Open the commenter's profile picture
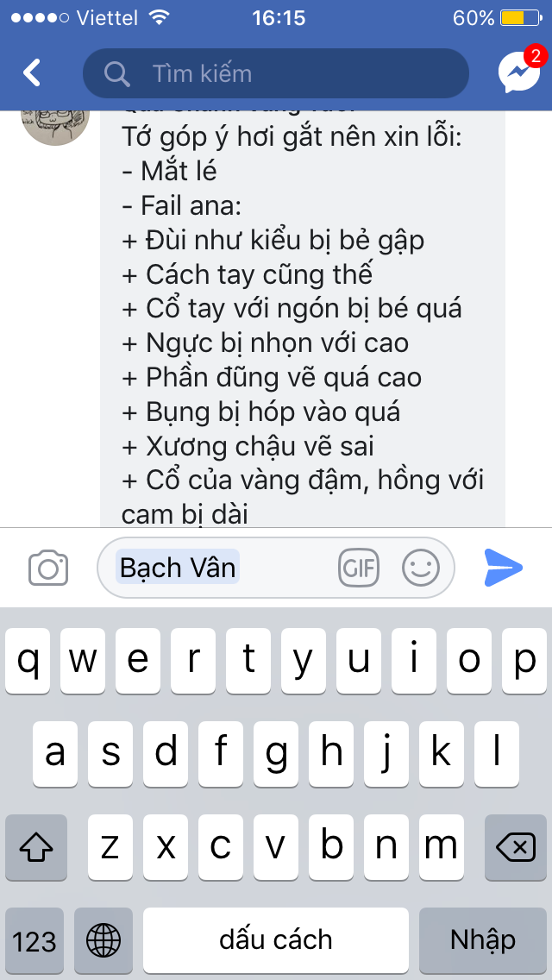552x980 pixels. pos(55,121)
